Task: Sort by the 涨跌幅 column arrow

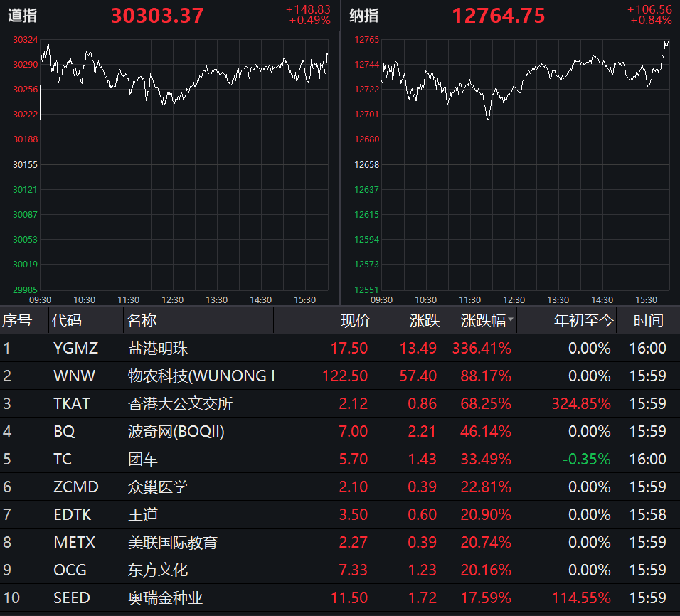Action: pos(511,319)
